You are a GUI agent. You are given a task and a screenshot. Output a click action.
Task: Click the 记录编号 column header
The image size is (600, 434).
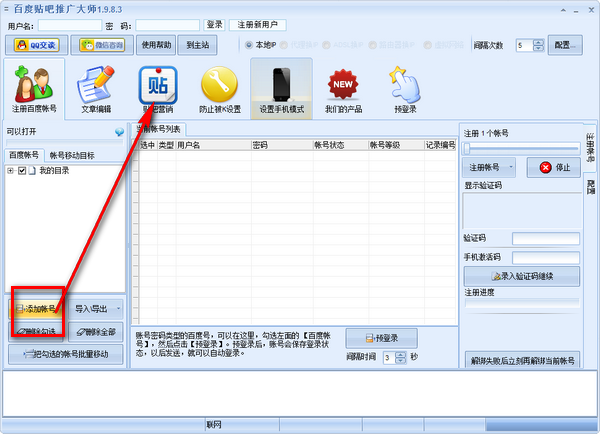440,145
